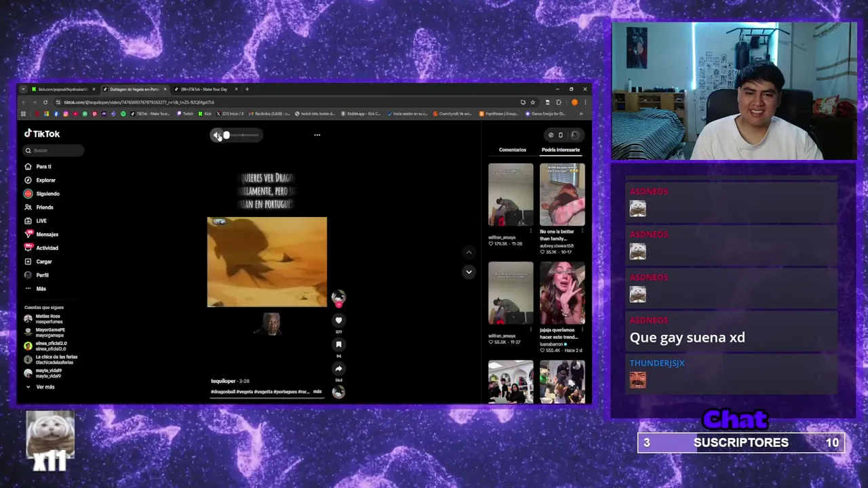Like the video with heart icon
This screenshot has height=488, width=868.
[338, 321]
